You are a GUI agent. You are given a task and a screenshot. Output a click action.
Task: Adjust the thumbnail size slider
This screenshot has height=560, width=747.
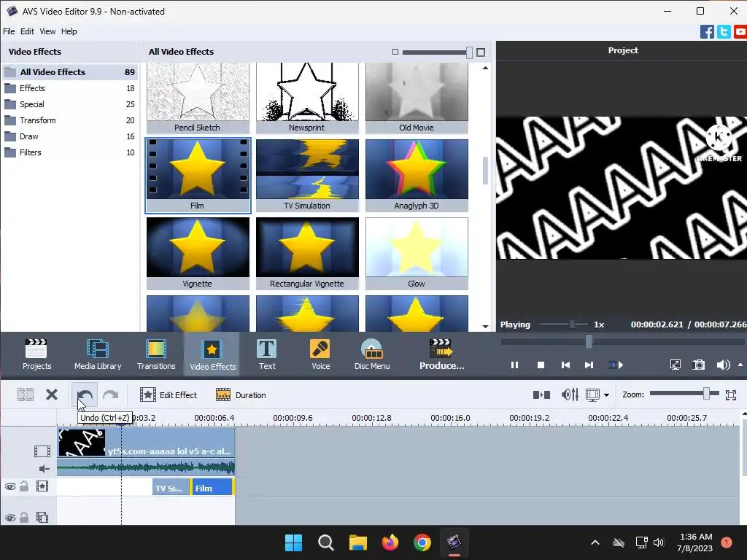pyautogui.click(x=469, y=52)
